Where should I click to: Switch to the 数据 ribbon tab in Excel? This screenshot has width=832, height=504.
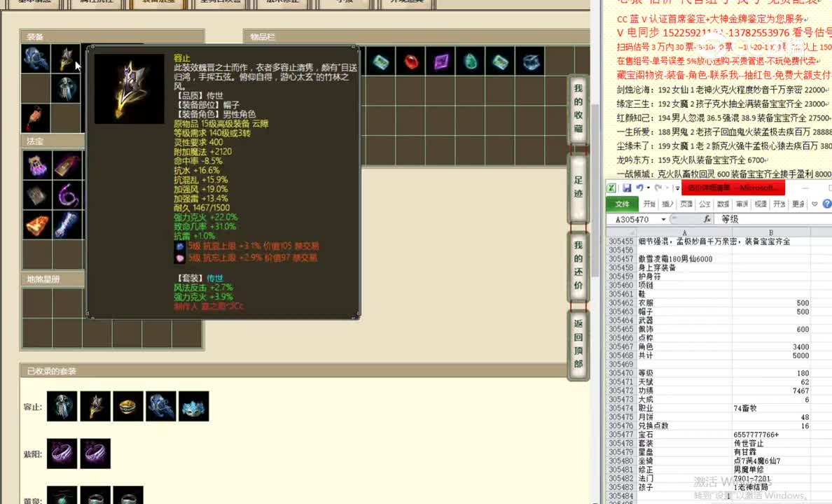[723, 204]
